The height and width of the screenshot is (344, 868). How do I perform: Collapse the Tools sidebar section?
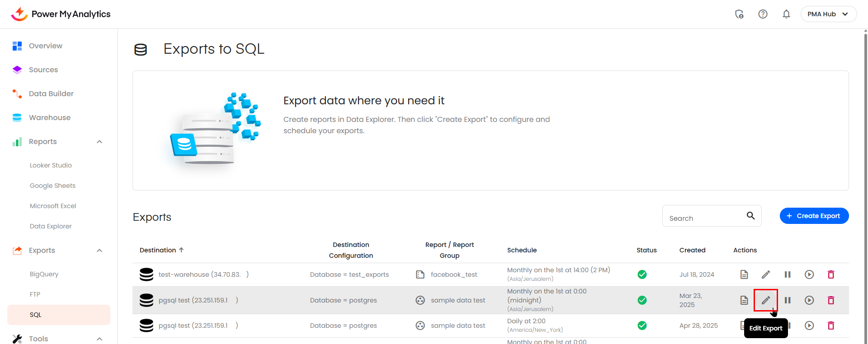[x=99, y=339]
